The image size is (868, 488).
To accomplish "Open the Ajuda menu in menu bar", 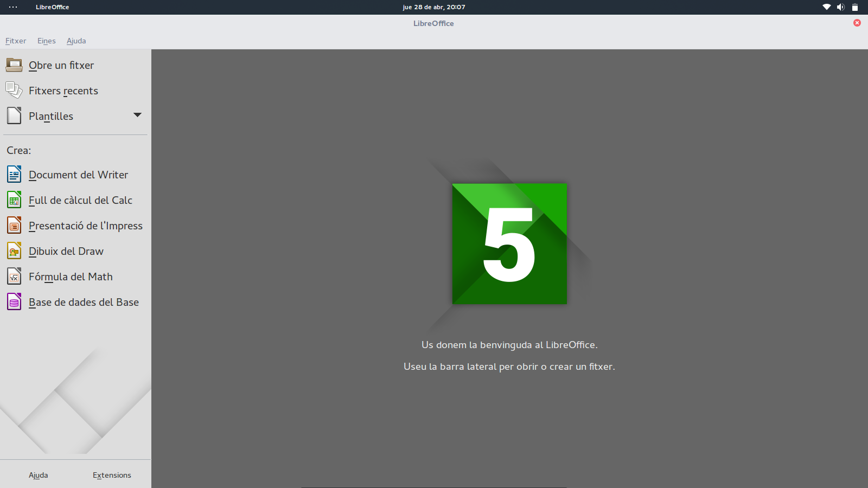I will point(76,41).
